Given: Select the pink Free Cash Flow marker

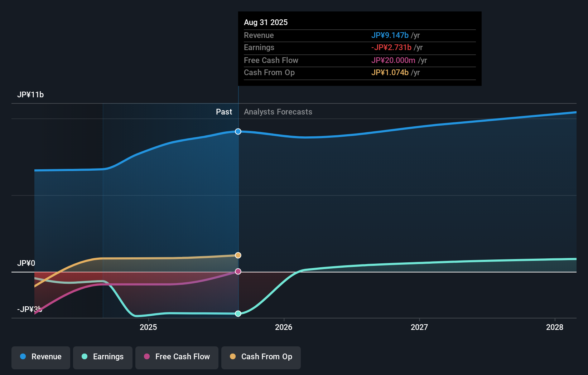Looking at the screenshot, I should 238,271.
